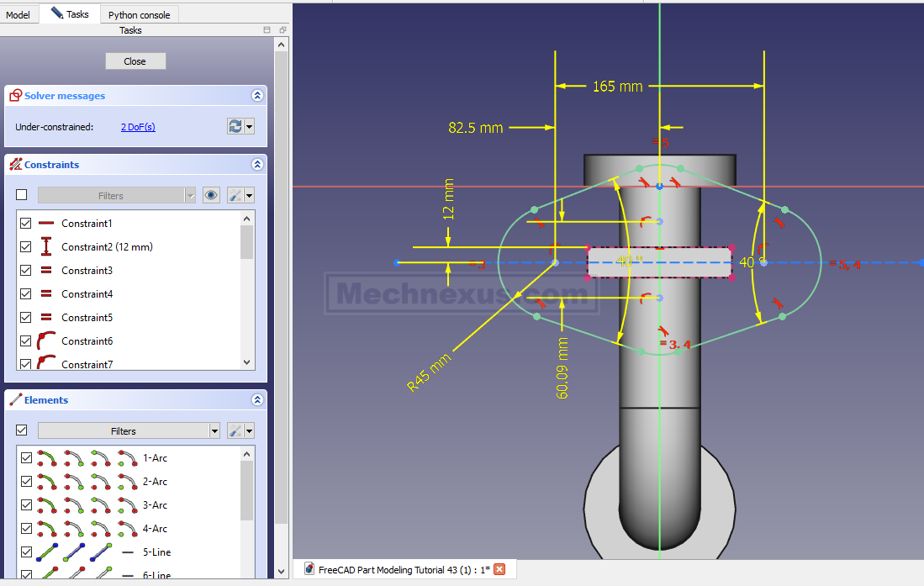The image size is (924, 586).
Task: Toggle the eye visibility button in Constraints
Action: click(211, 195)
